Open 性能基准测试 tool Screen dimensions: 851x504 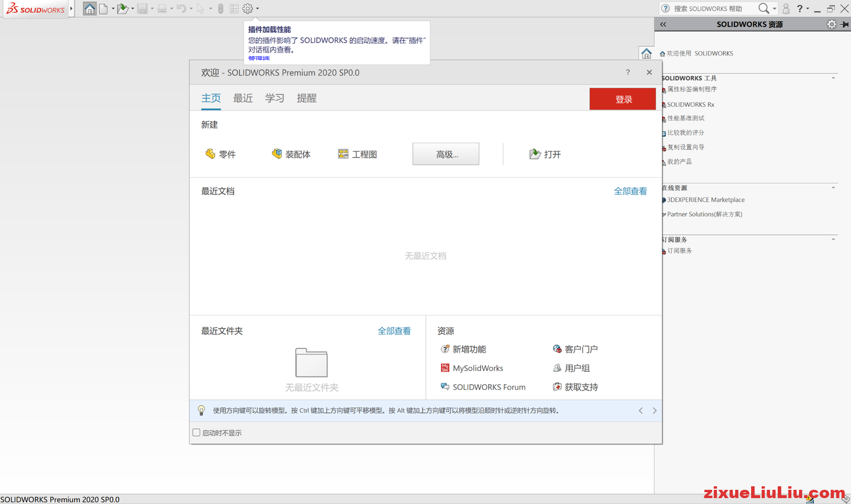click(x=689, y=118)
